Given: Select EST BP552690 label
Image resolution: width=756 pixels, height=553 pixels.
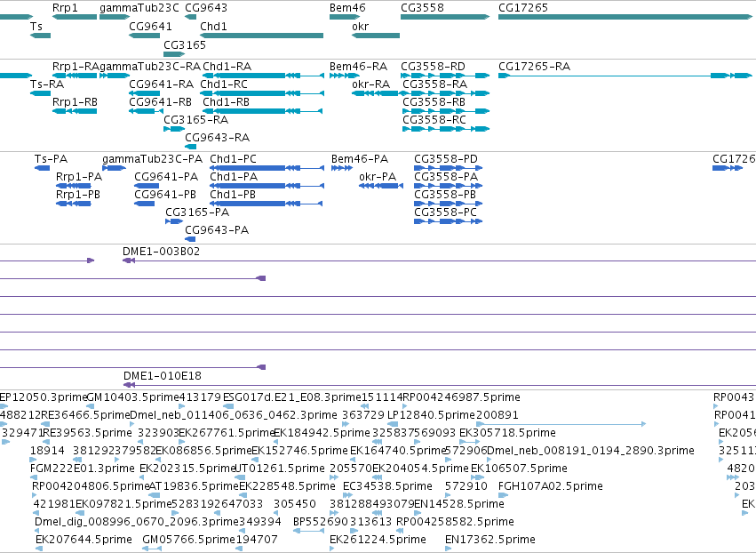Looking at the screenshot, I should (x=321, y=522).
